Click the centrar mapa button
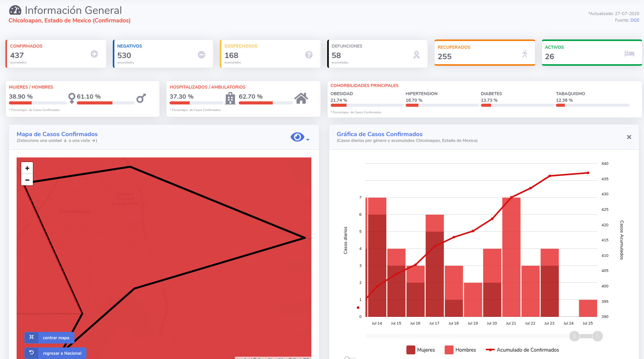 coord(49,337)
